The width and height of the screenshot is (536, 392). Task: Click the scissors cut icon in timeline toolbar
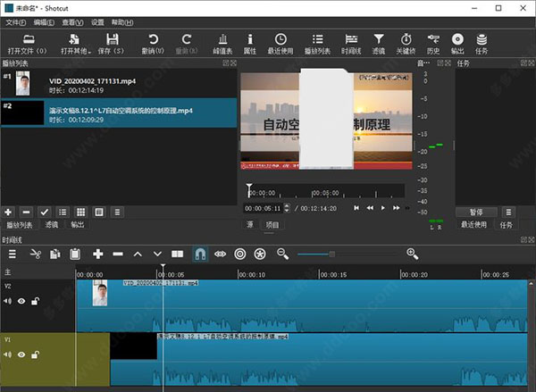[x=35, y=254]
